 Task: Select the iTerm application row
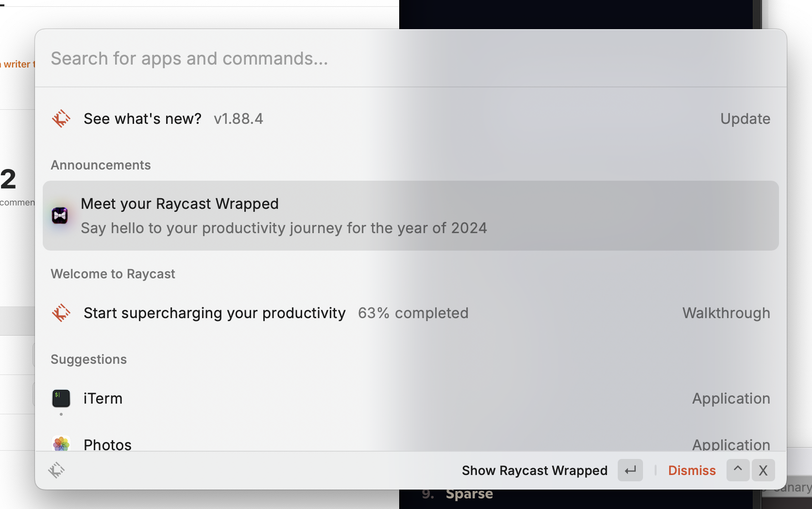(x=410, y=399)
